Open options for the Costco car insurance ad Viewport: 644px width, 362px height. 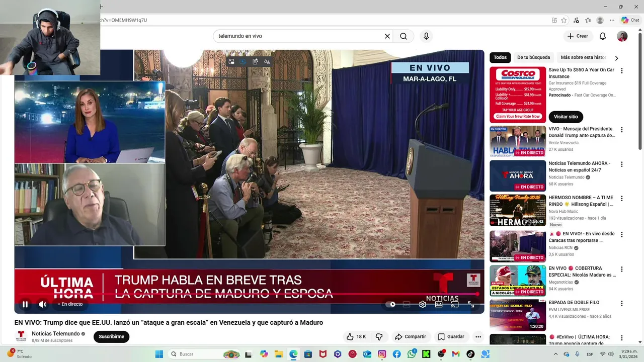click(622, 71)
